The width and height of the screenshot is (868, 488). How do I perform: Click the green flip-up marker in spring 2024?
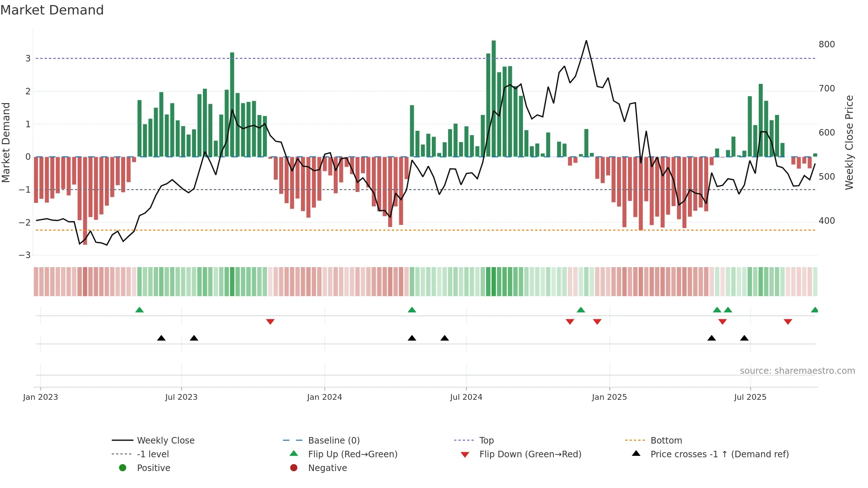pyautogui.click(x=412, y=310)
